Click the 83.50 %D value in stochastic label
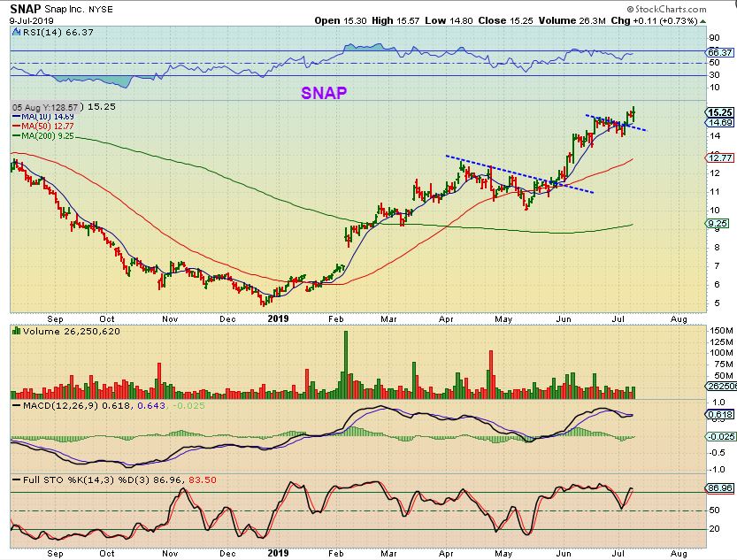Image resolution: width=737 pixels, height=560 pixels. (x=203, y=479)
